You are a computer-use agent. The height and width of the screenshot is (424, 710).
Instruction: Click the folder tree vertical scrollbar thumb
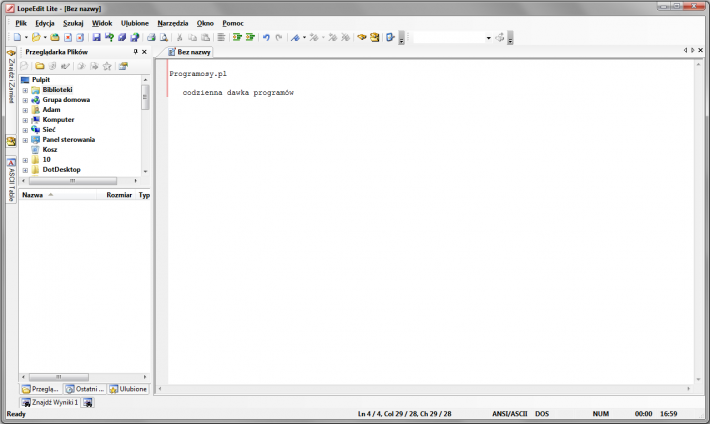tap(145, 96)
